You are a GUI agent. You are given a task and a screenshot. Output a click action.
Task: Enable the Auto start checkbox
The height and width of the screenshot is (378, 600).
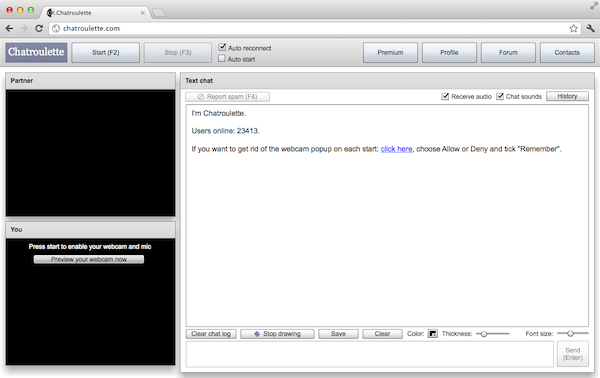[x=222, y=59]
